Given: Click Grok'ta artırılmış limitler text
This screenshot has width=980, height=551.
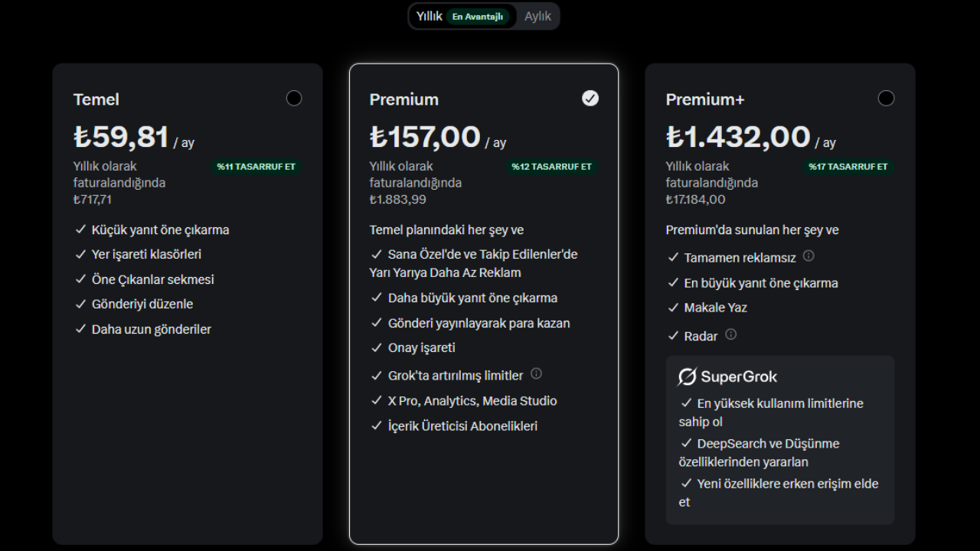Looking at the screenshot, I should point(456,376).
